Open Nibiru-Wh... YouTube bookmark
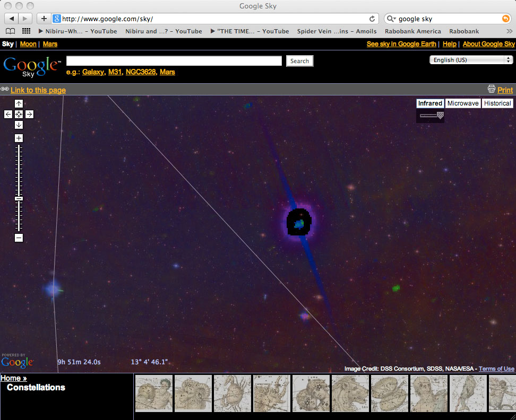Screen dimensions: 516x420 [x=78, y=31]
